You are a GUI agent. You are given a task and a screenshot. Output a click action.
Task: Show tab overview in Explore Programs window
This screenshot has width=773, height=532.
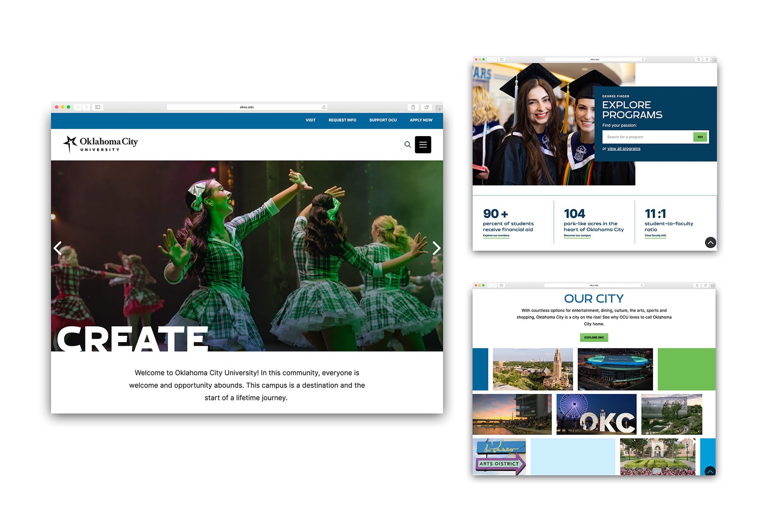pyautogui.click(x=707, y=59)
